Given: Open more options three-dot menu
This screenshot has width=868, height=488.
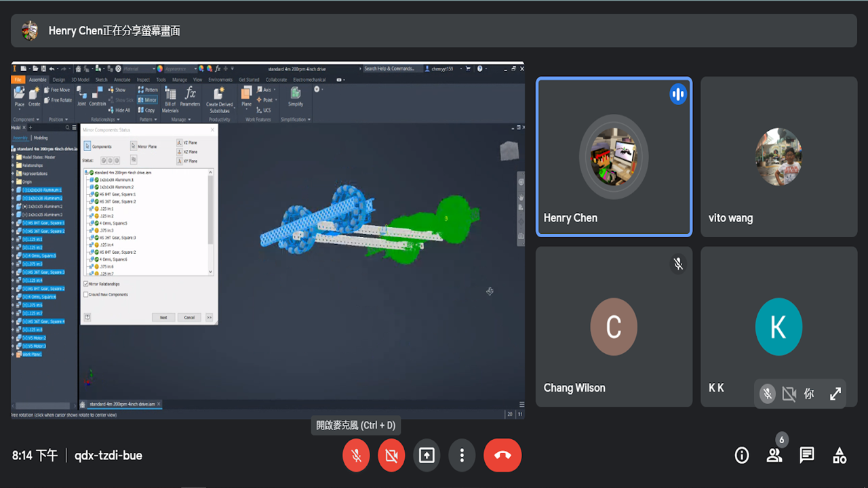Looking at the screenshot, I should [x=462, y=455].
